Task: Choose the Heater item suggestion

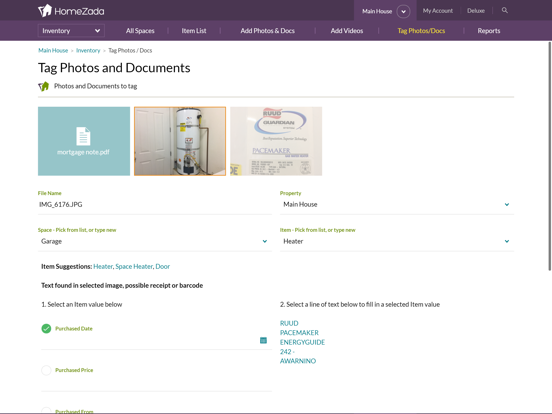Action: click(103, 266)
